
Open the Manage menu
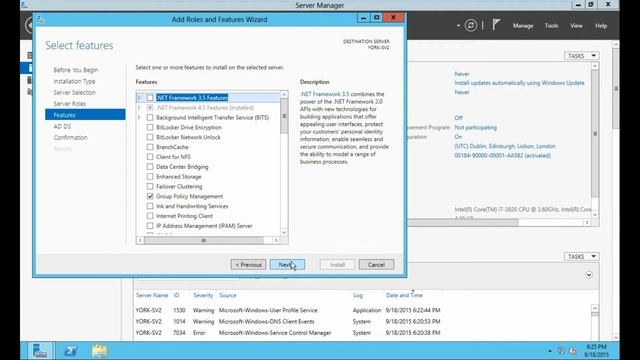click(x=523, y=26)
